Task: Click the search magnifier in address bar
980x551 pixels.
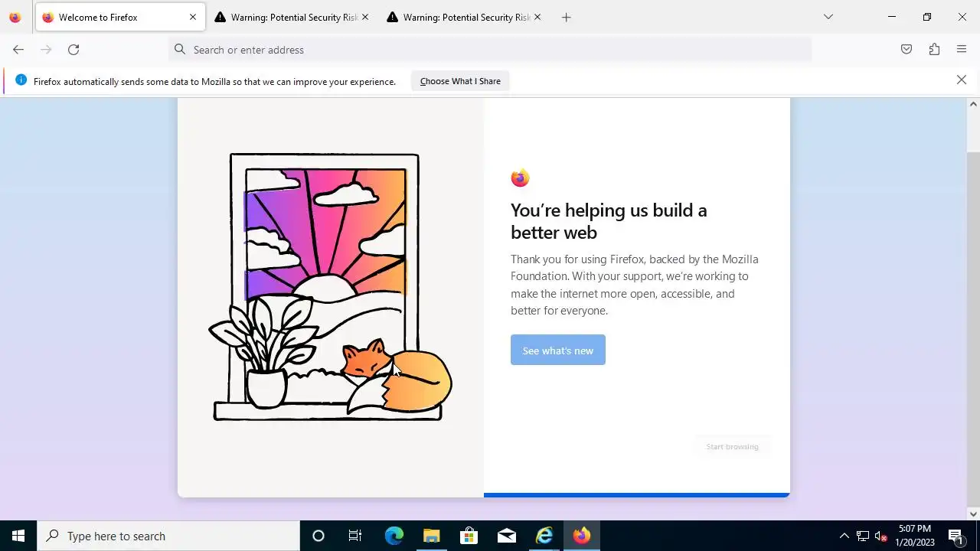Action: 180,50
